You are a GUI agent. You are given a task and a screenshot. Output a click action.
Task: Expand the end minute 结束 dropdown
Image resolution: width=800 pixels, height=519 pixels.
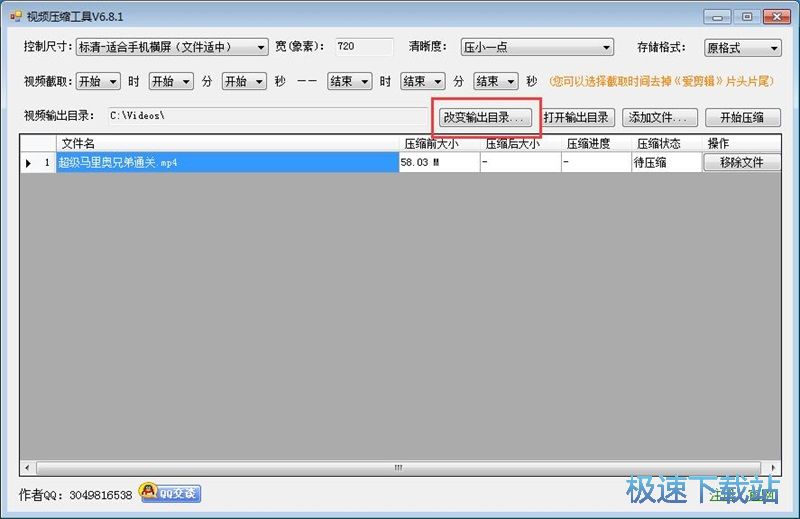[422, 81]
